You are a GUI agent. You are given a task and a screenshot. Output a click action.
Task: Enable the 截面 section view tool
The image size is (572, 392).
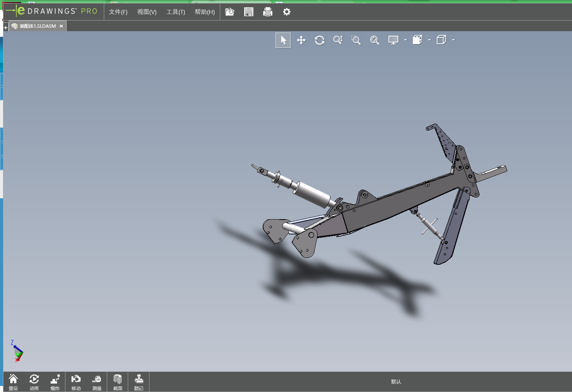(x=118, y=382)
